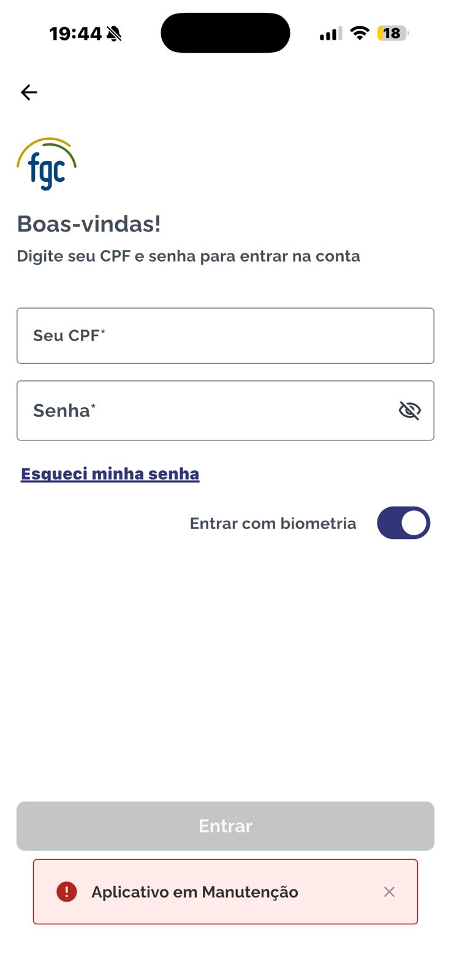Click the red error exclamation icon
This screenshot has height=980, width=451.
[66, 892]
